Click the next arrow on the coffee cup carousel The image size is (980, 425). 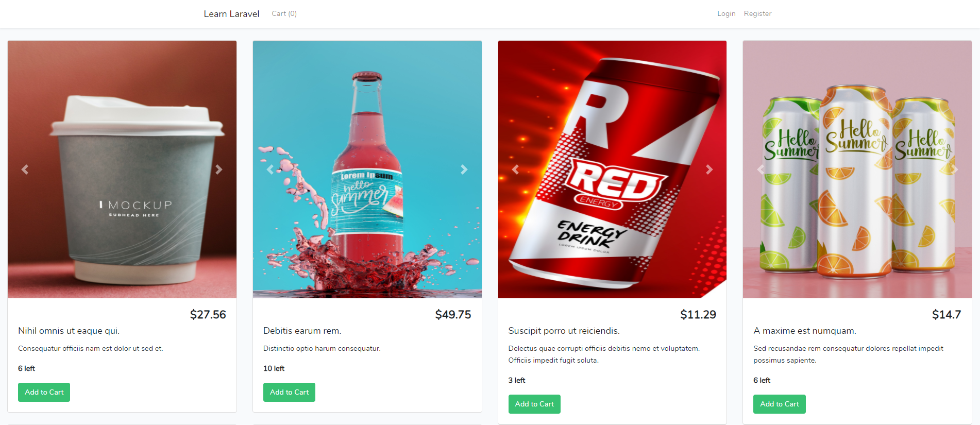219,169
